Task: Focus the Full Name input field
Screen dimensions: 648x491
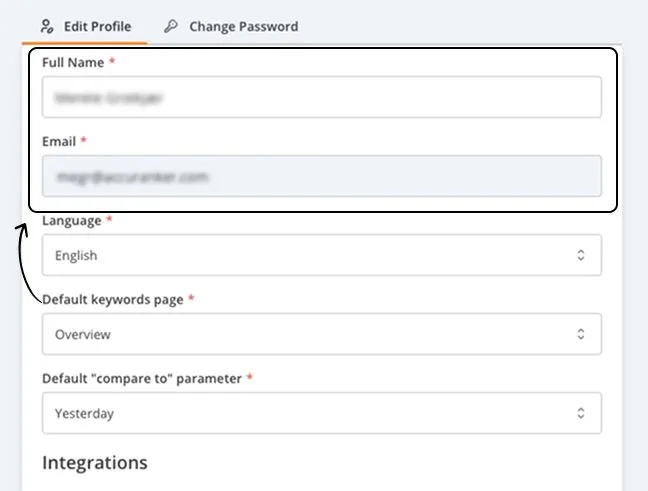Action: [321, 97]
